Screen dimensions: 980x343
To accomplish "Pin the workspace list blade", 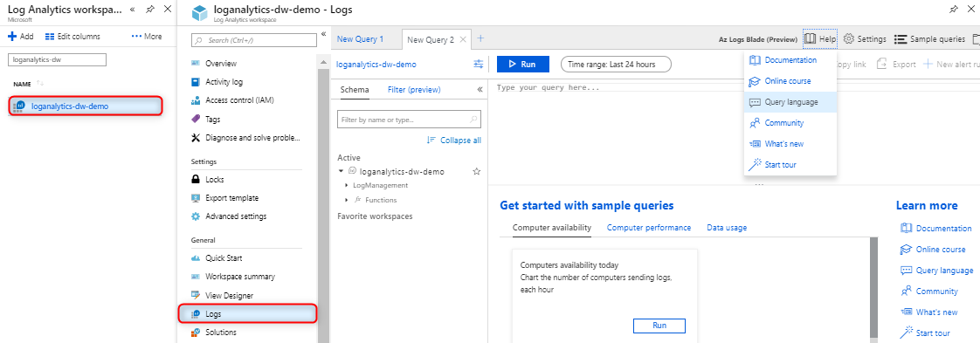I will [150, 9].
